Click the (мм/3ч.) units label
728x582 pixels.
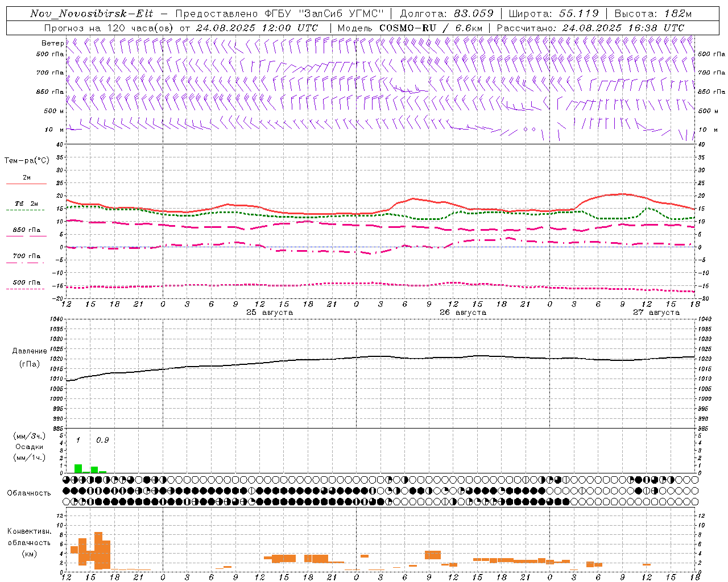click(x=29, y=436)
